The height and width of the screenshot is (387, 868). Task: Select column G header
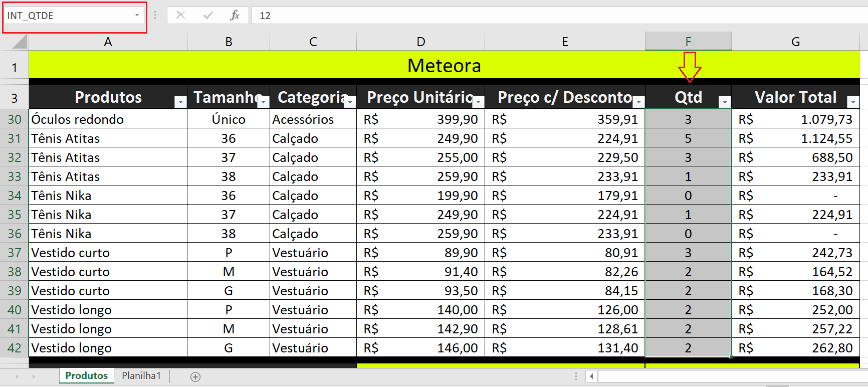[795, 42]
